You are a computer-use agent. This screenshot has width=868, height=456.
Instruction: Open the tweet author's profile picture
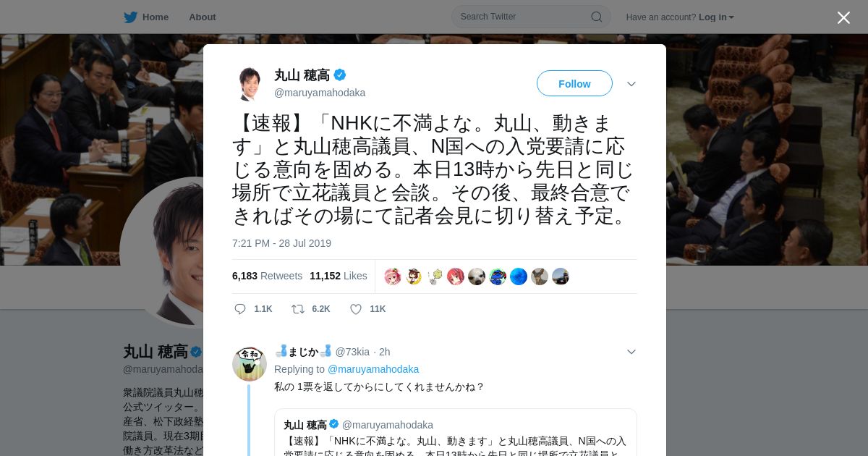click(248, 83)
